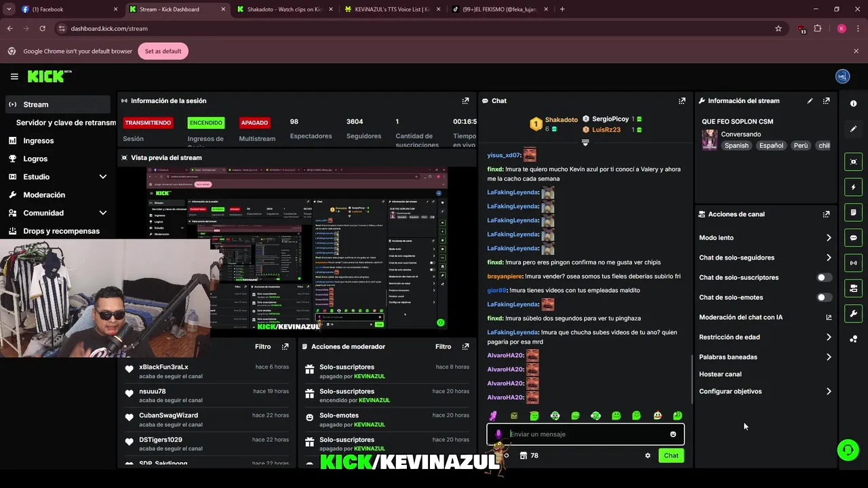The image size is (868, 488).
Task: Open the shop icon showing 78
Action: 529,455
